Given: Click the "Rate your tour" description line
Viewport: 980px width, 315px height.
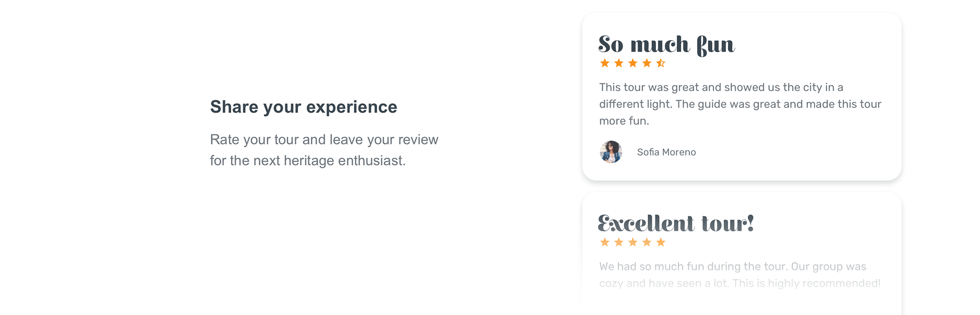Looking at the screenshot, I should click(x=324, y=140).
